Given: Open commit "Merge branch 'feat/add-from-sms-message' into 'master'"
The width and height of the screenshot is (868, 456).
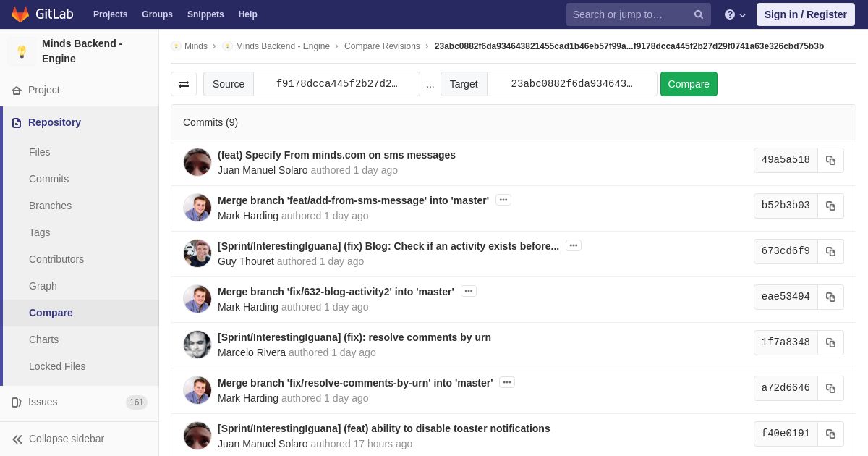Looking at the screenshot, I should click(353, 200).
